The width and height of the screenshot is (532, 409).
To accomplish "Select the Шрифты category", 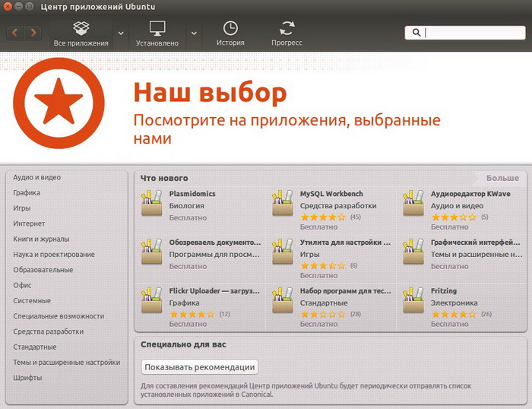I will click(27, 378).
